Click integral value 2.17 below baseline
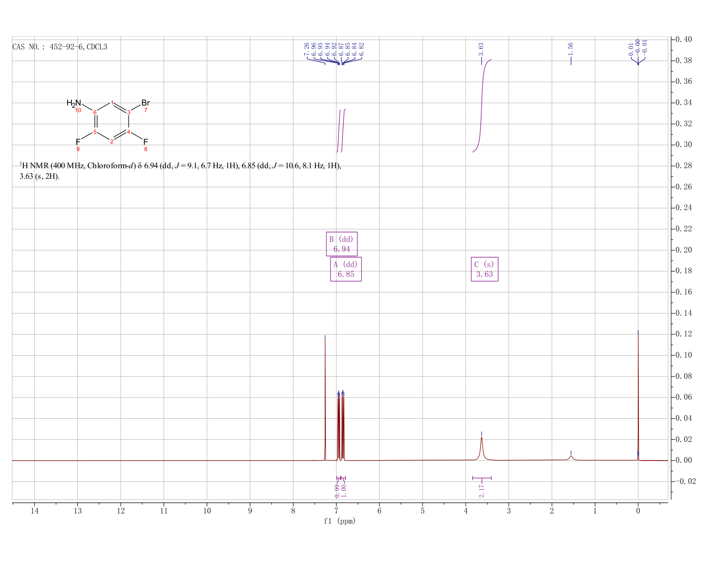This screenshot has height=563, width=728. [481, 491]
